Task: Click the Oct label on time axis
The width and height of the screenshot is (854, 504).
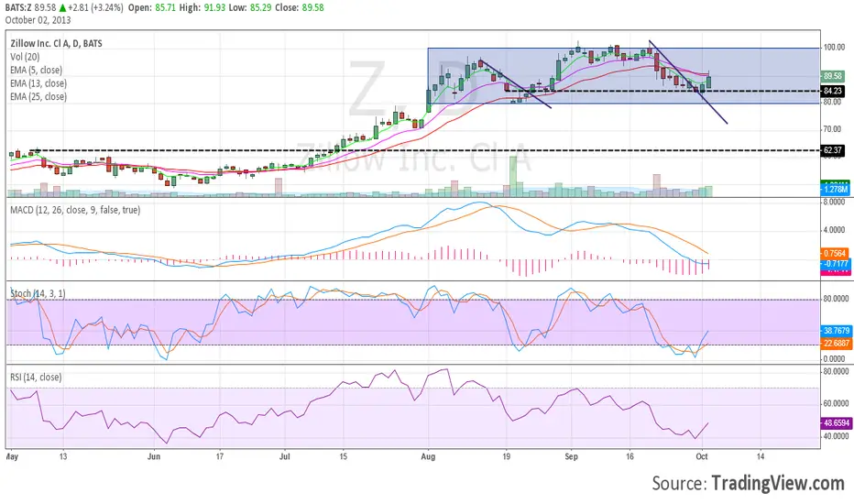Action: tap(702, 456)
